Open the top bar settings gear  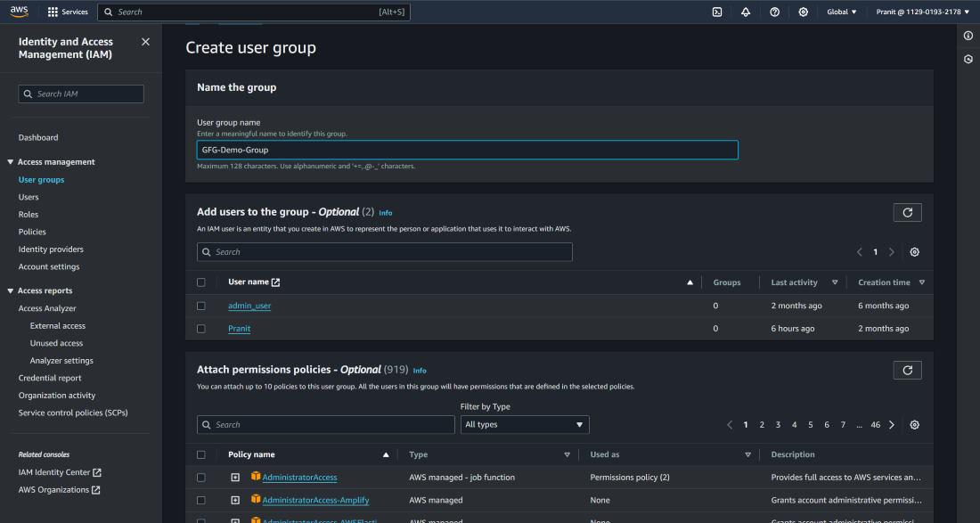[803, 12]
